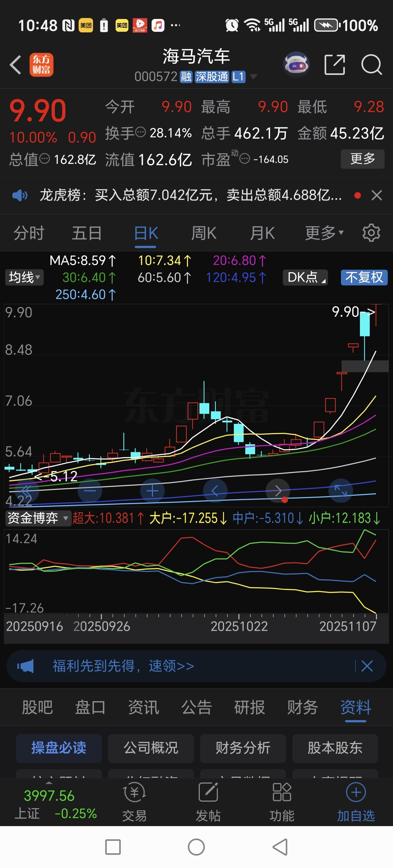
Task: Select the 资料 tab
Action: [x=356, y=707]
